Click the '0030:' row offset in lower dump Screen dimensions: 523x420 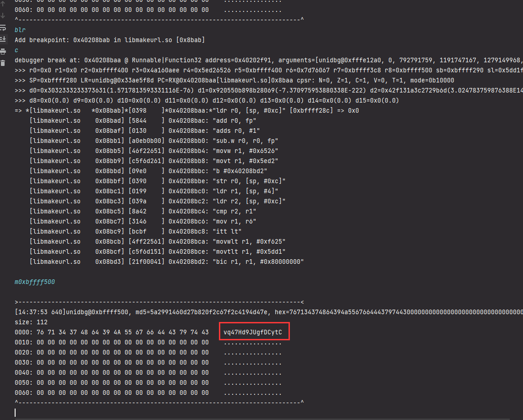click(x=24, y=363)
